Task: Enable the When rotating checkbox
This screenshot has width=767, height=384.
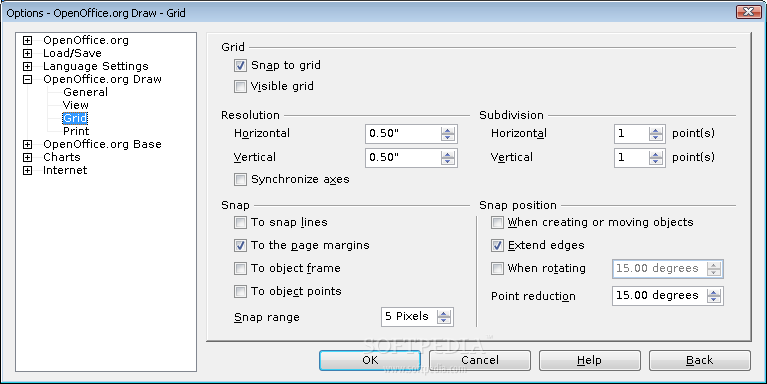Action: coord(497,269)
